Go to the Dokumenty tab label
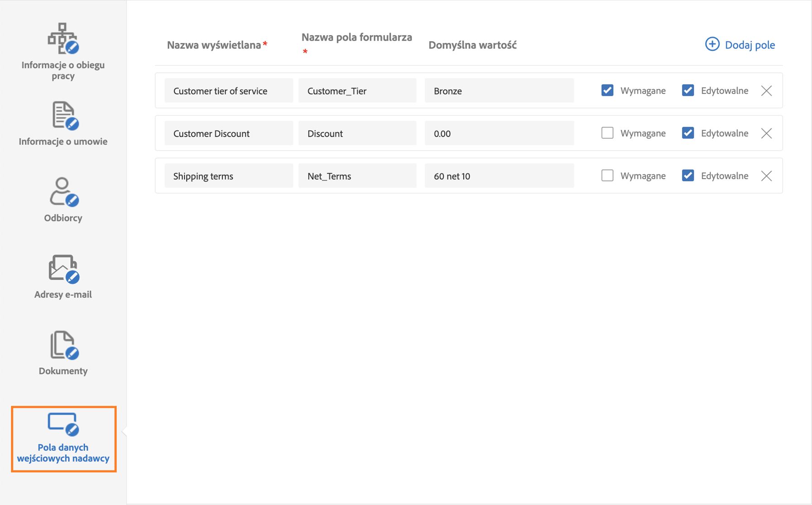This screenshot has height=505, width=812. (x=63, y=371)
